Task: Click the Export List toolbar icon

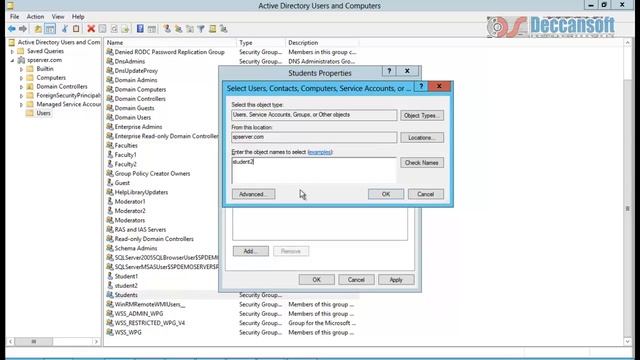Action: coord(125,29)
